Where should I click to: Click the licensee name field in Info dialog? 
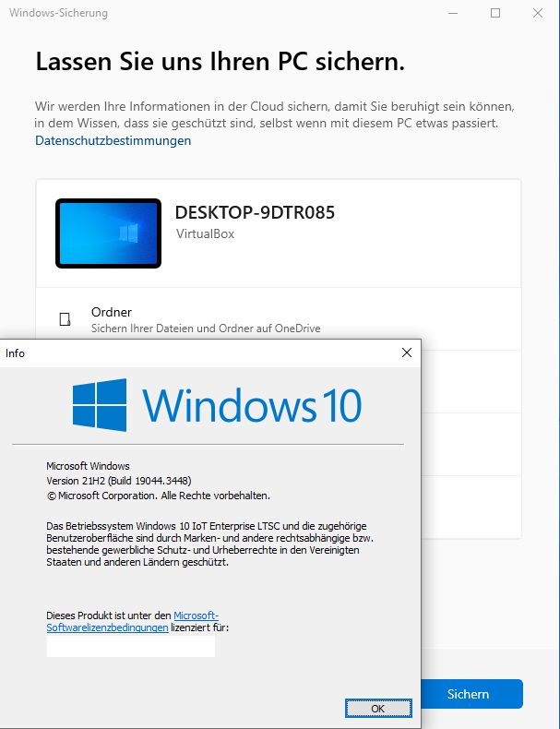point(131,646)
